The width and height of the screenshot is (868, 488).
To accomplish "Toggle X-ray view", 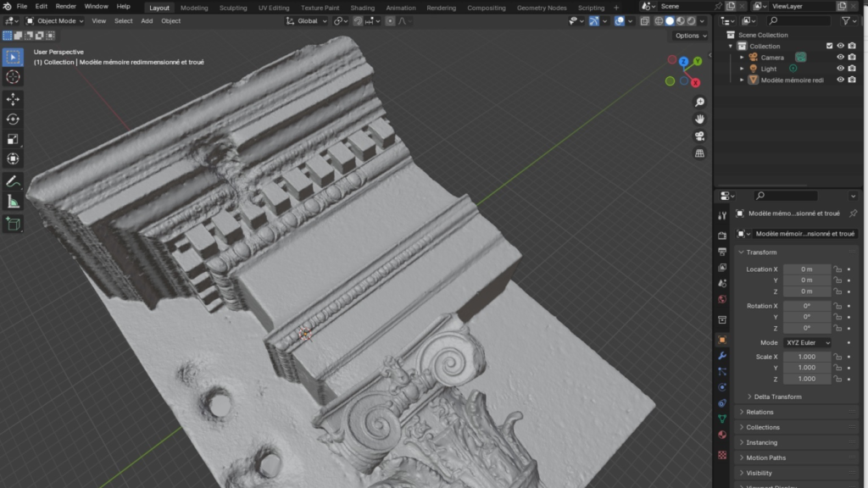I will click(x=644, y=21).
